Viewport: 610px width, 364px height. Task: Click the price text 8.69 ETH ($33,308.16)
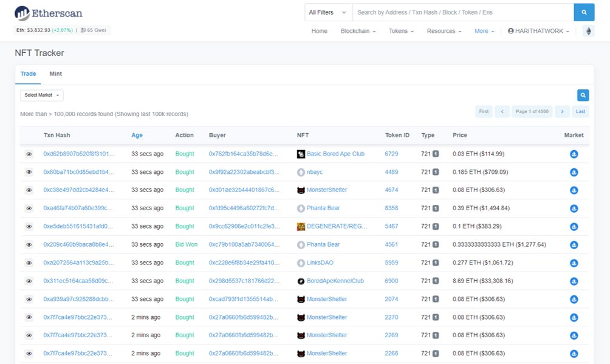click(483, 281)
